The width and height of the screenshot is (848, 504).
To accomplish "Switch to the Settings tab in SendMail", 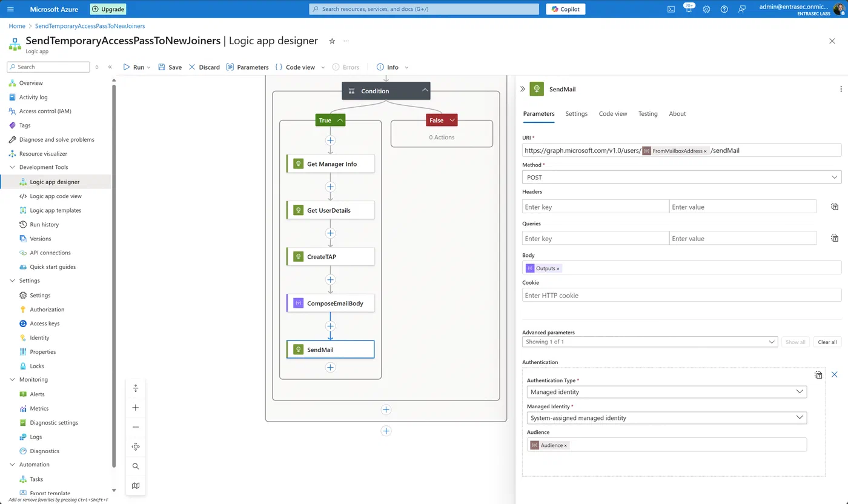I will [576, 114].
